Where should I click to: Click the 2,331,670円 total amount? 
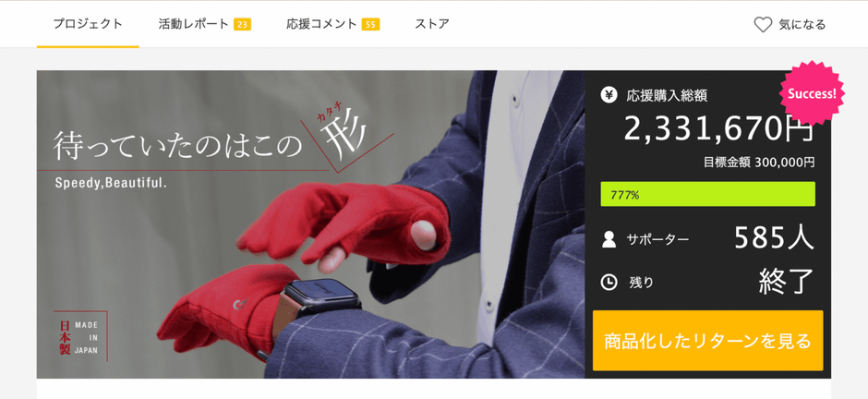pos(718,128)
